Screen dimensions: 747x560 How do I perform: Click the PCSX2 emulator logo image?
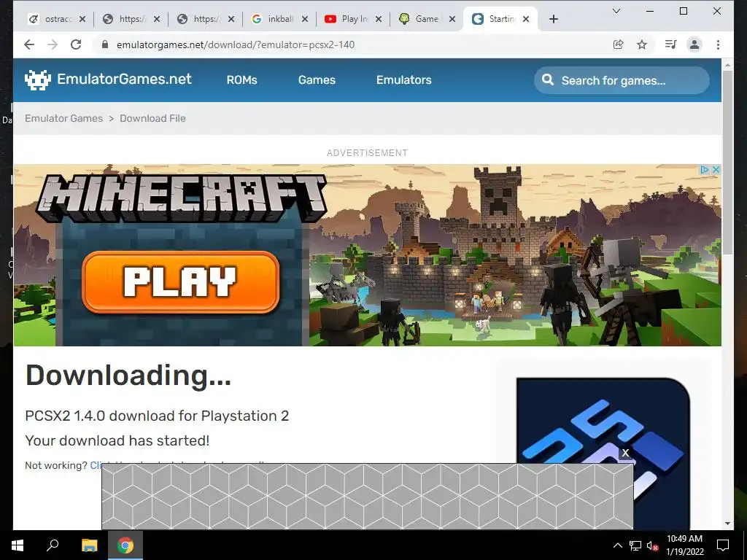603,454
